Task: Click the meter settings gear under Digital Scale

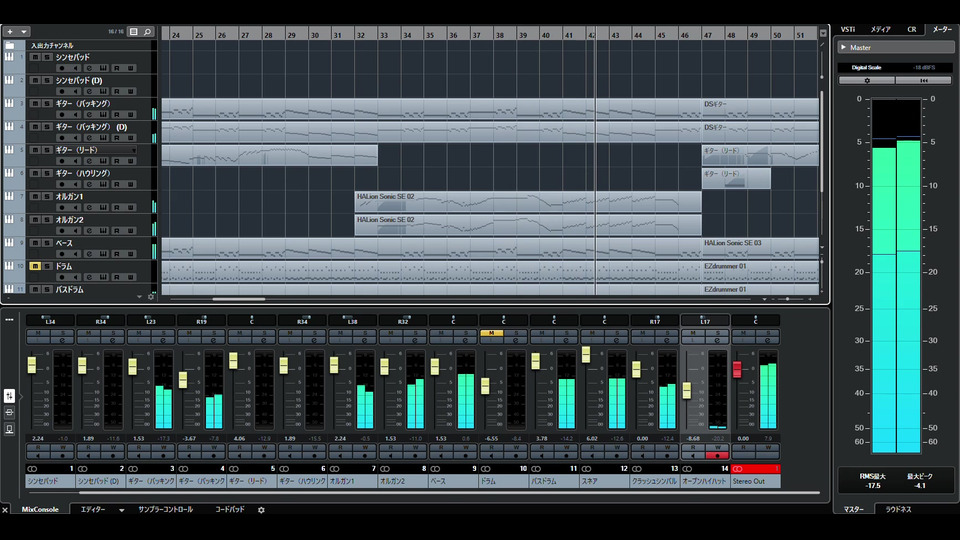Action: [865, 80]
